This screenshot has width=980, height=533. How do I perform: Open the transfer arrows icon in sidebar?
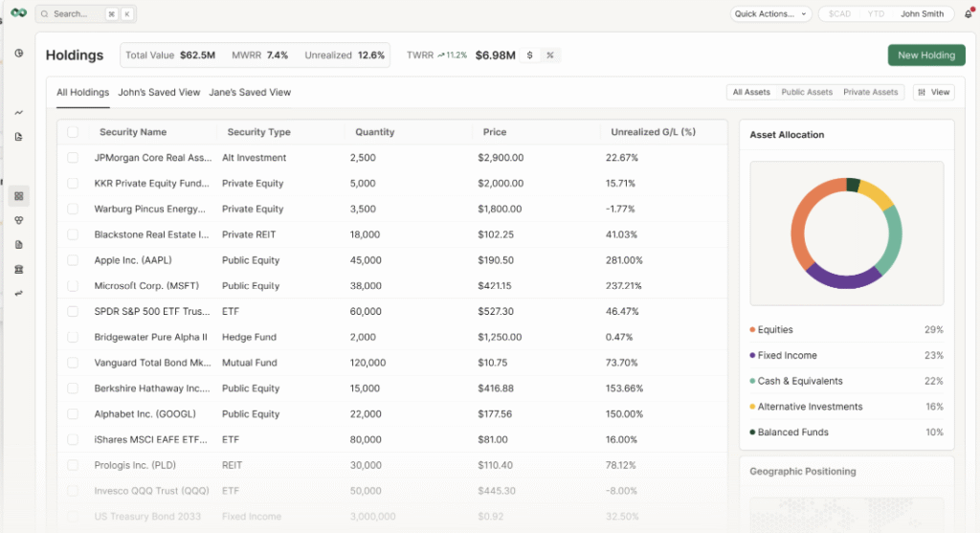point(19,293)
